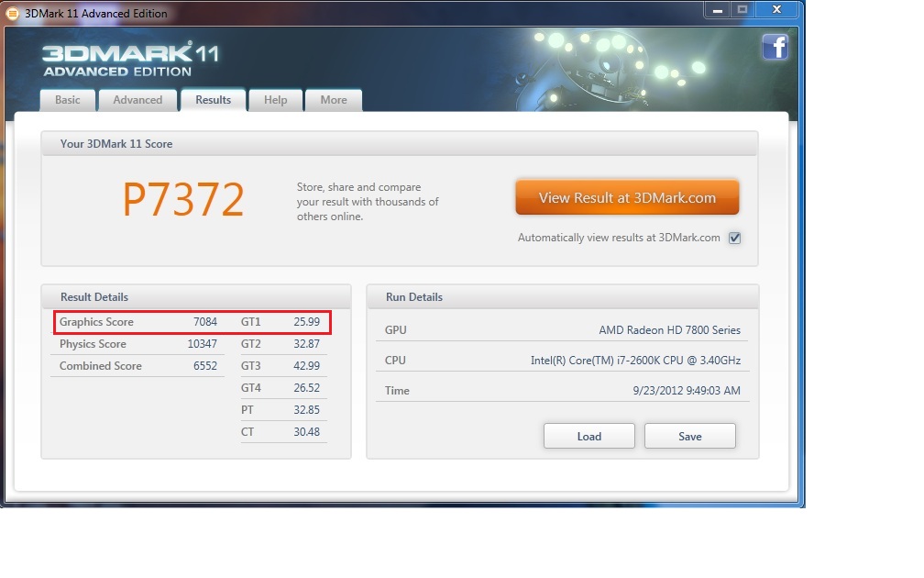Click the GT3 value 42.99

click(306, 366)
